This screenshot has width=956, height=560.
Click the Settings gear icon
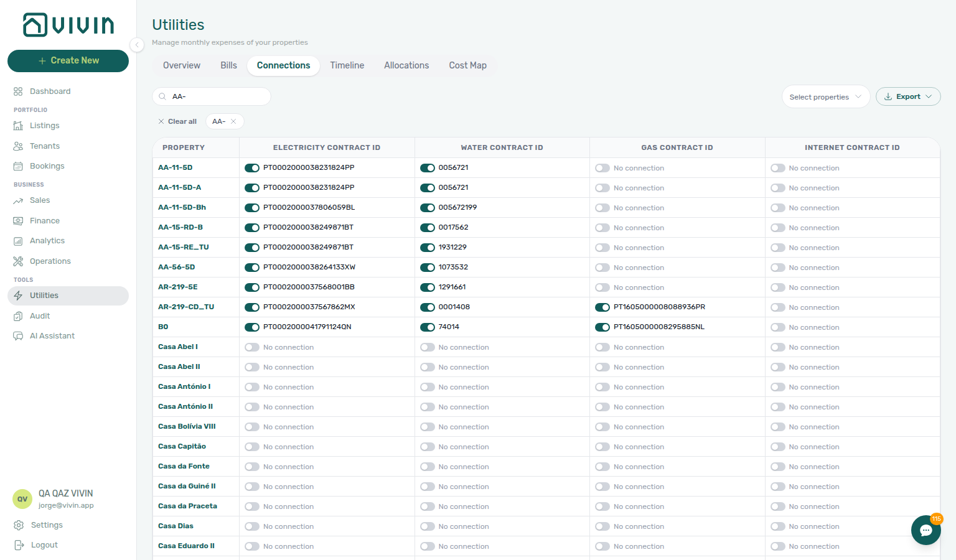click(19, 525)
